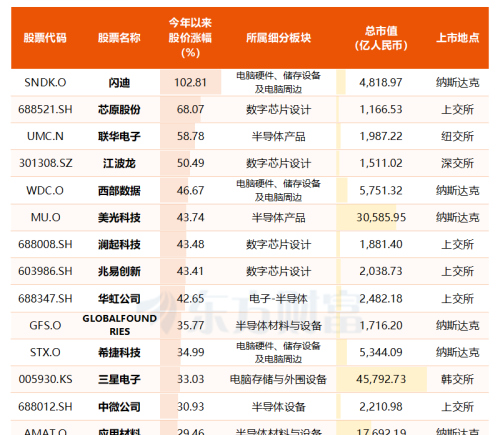
Task: Click the 股票名称 column header
Action: coord(119,38)
